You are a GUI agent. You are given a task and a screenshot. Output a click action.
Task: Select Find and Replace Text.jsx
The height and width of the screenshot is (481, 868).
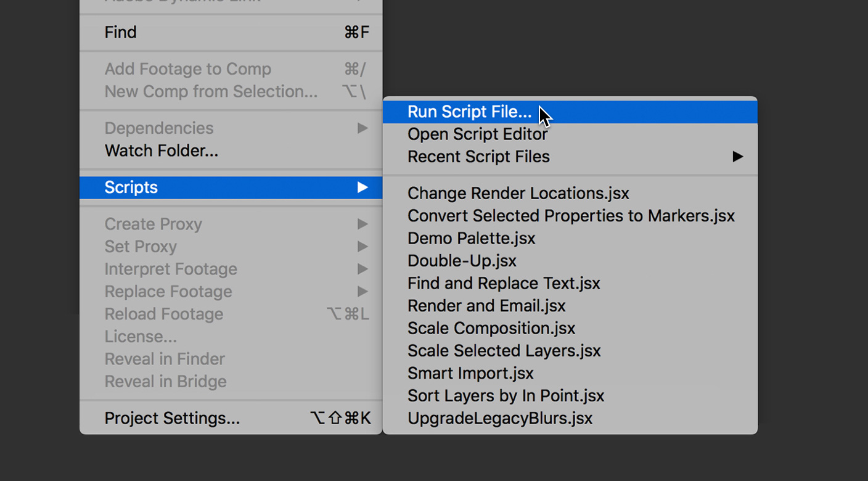click(x=504, y=283)
